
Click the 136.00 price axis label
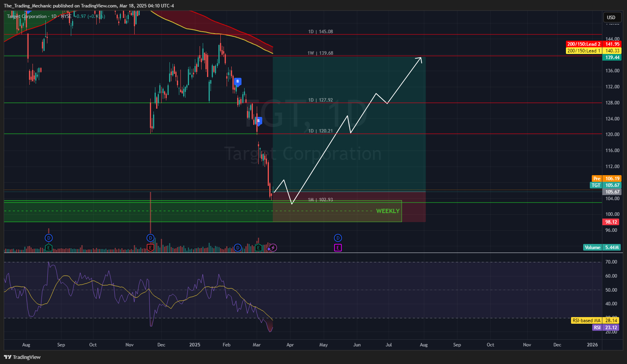coord(613,71)
